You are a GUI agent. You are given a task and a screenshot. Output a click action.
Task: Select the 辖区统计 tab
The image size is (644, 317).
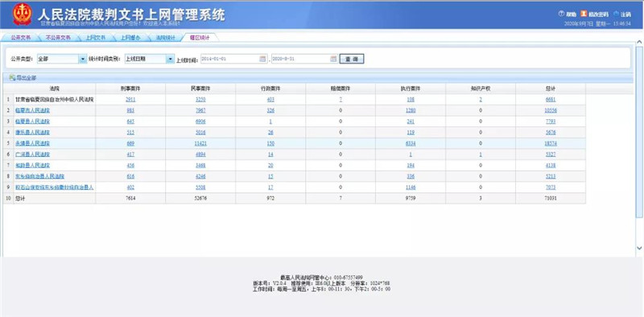tap(200, 38)
